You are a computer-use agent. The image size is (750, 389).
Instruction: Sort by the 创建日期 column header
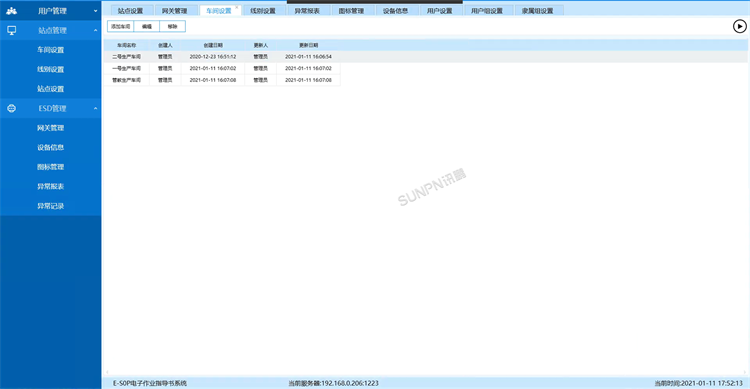pos(213,45)
